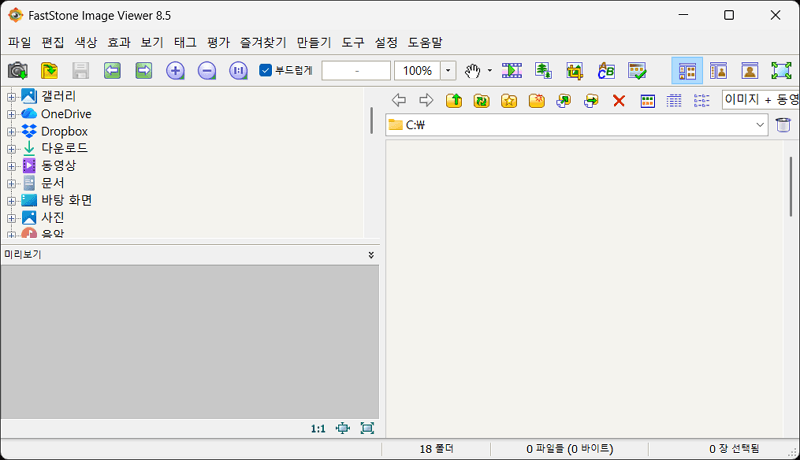Screen dimensions: 800x460
Task: Refresh the current folder icon
Action: 482,100
